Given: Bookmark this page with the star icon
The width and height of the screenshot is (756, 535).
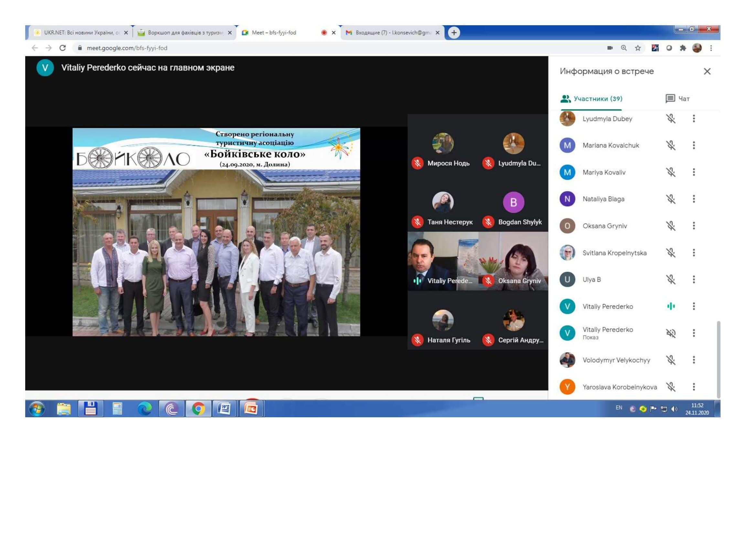Looking at the screenshot, I should pos(638,48).
